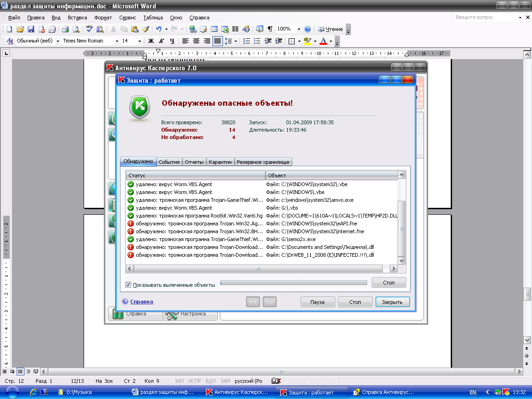Open the font color dropdown arrow
This screenshot has height=399, width=532.
point(331,41)
